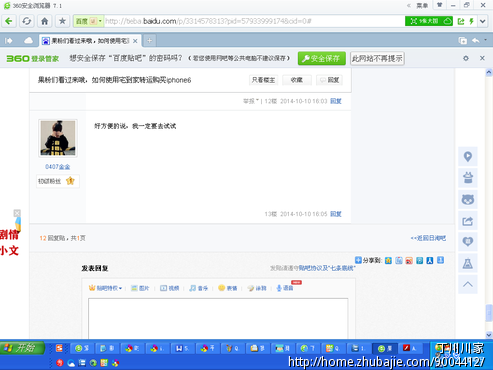
Task: Close the left side advertisement
Action: click(17, 213)
